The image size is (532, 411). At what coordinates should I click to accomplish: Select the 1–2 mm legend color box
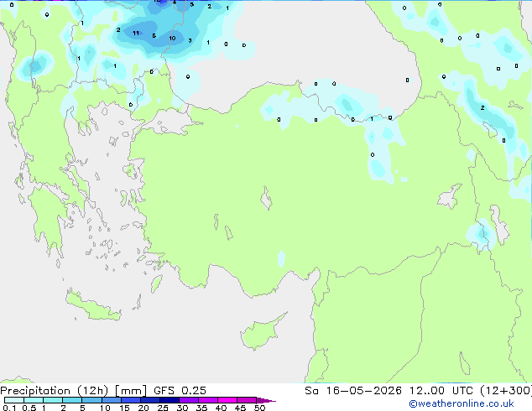[x=53, y=400]
